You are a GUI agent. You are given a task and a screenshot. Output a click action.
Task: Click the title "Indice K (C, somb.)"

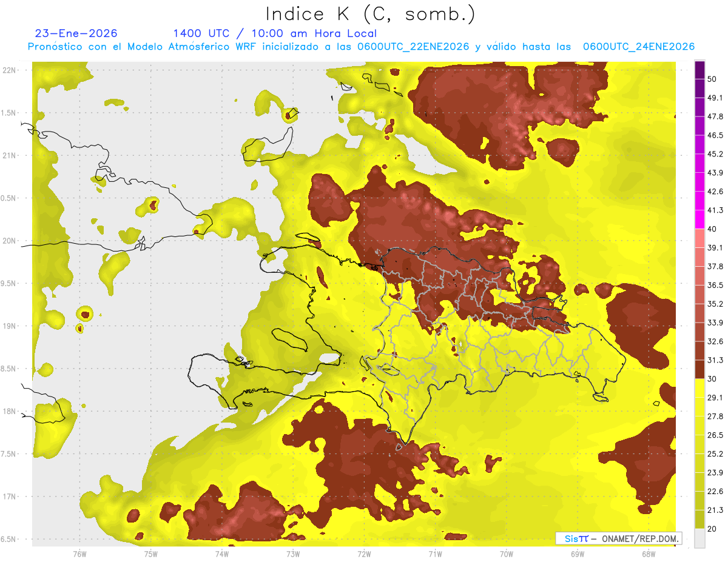tap(371, 14)
